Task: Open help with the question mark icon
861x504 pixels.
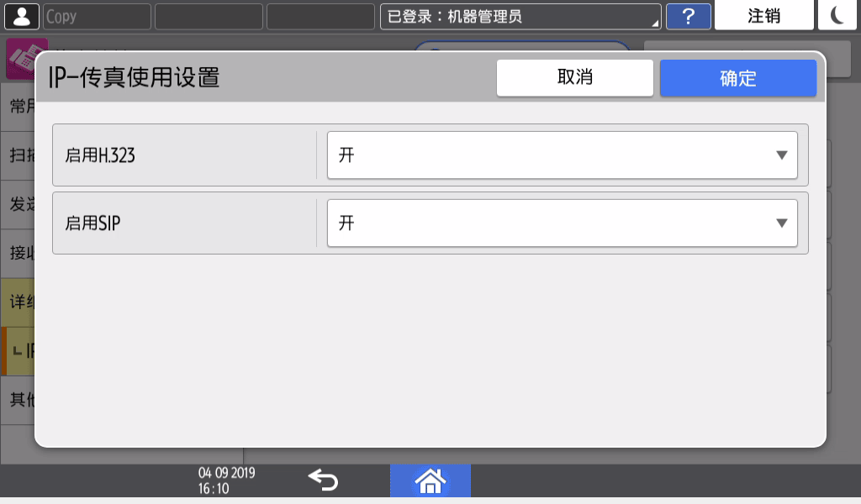Action: pos(688,16)
